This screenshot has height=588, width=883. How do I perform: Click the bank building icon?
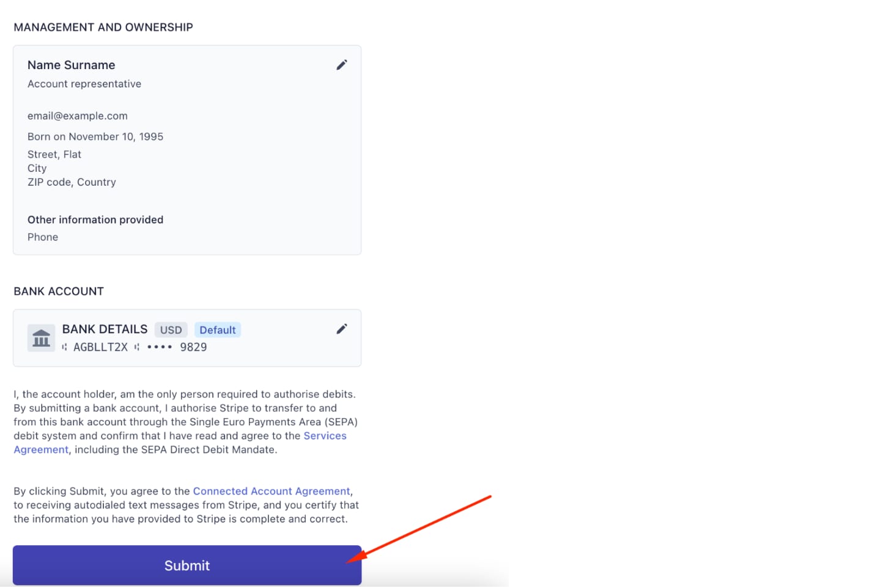pos(42,338)
